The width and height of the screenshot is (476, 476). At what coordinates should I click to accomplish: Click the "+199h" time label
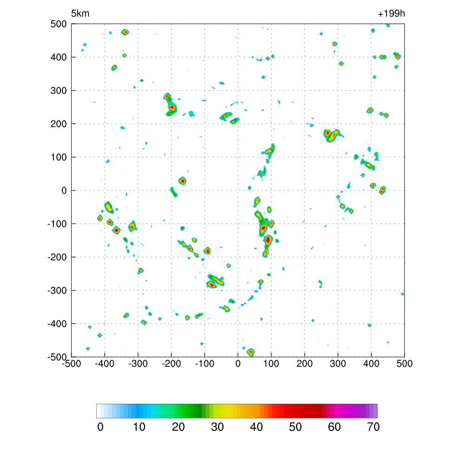click(391, 13)
